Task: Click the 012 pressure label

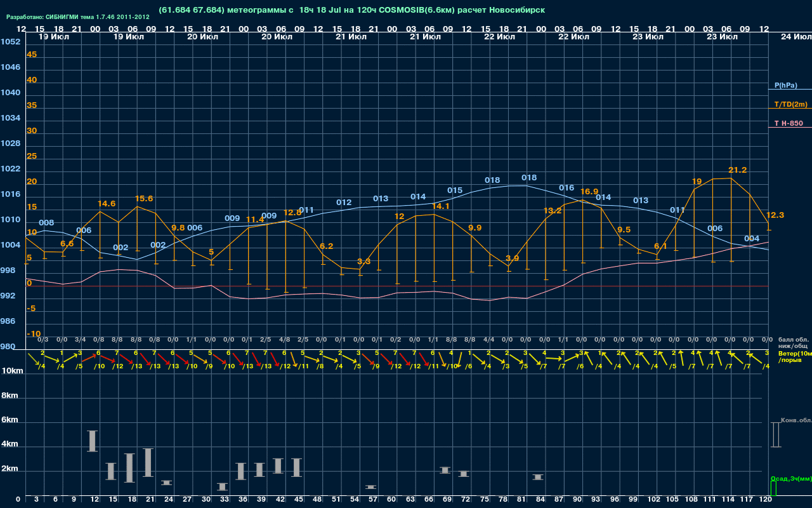Action: 344,203
